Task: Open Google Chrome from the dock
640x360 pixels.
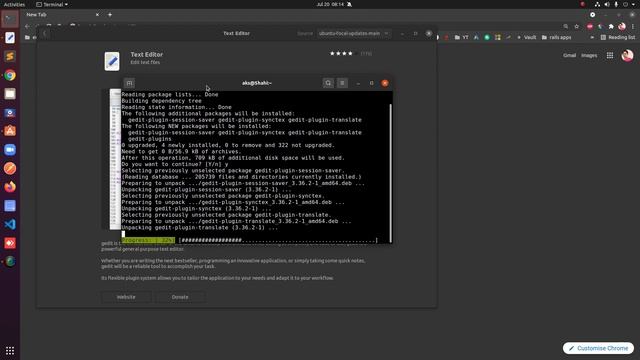Action: [x=10, y=75]
